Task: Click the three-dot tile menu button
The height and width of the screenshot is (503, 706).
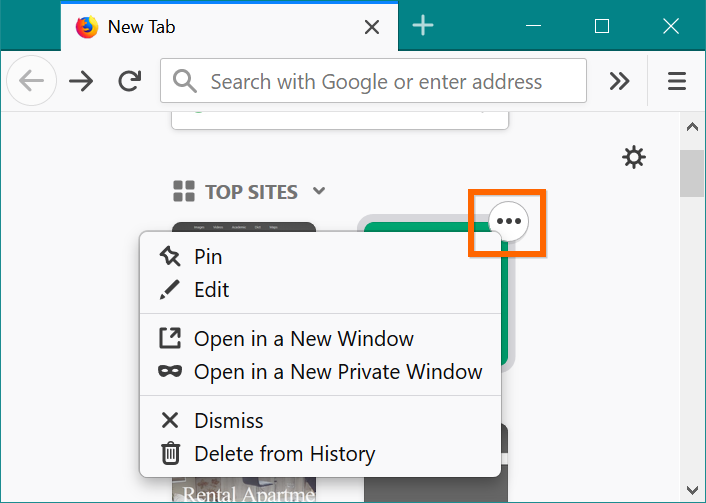Action: (x=510, y=220)
